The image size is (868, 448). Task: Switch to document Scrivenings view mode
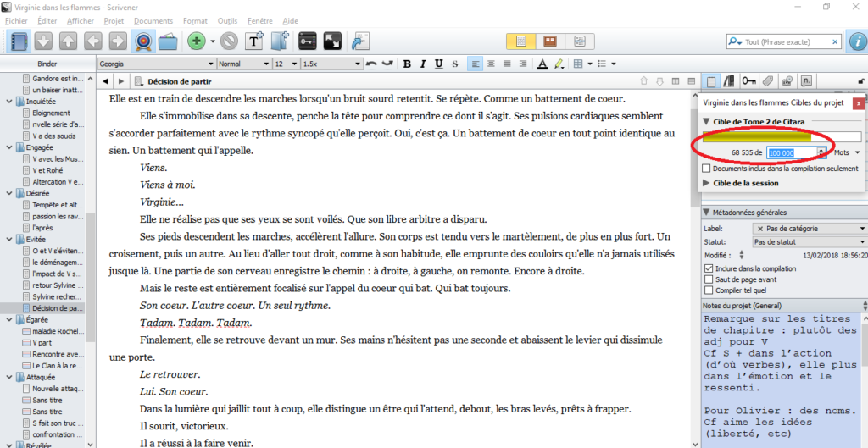[x=521, y=41]
